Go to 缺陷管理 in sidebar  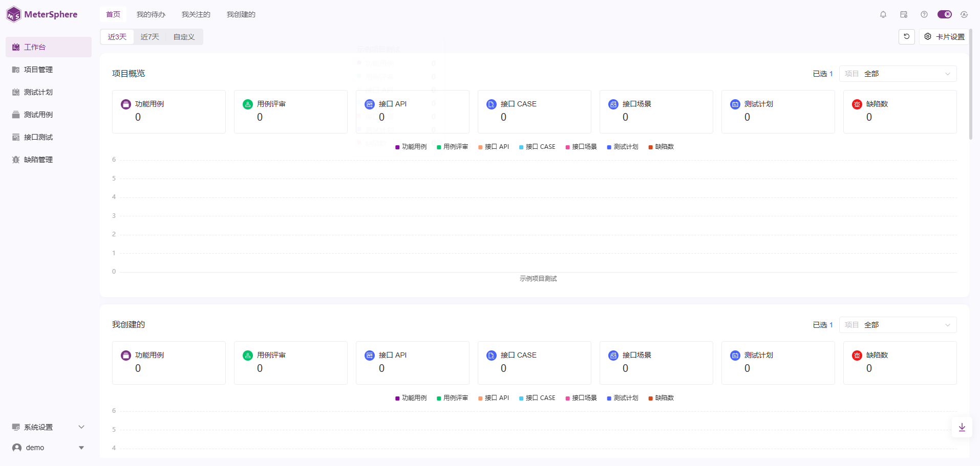coord(38,160)
